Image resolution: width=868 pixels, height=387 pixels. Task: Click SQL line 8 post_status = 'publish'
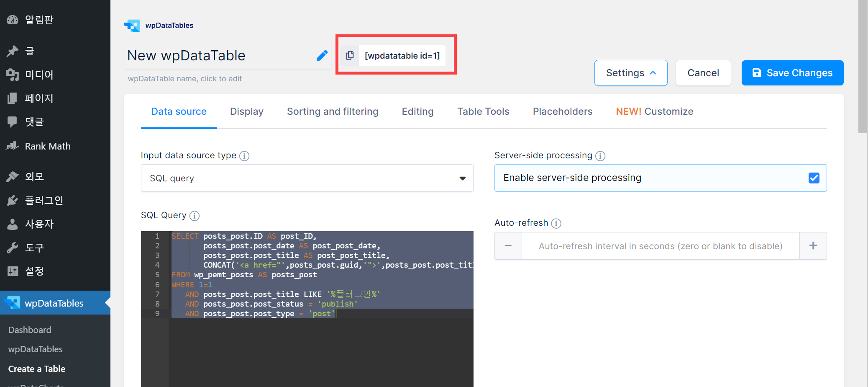pyautogui.click(x=271, y=304)
